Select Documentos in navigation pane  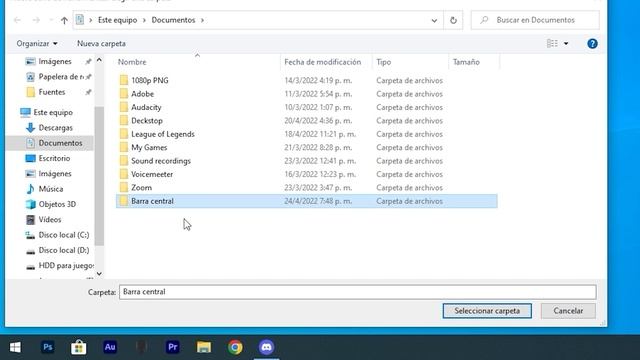click(x=60, y=143)
